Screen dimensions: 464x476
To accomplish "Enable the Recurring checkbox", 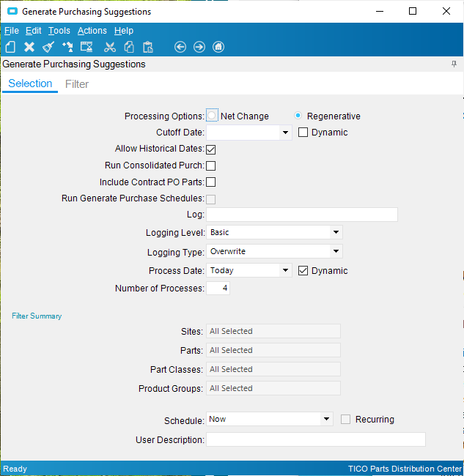I will (345, 419).
